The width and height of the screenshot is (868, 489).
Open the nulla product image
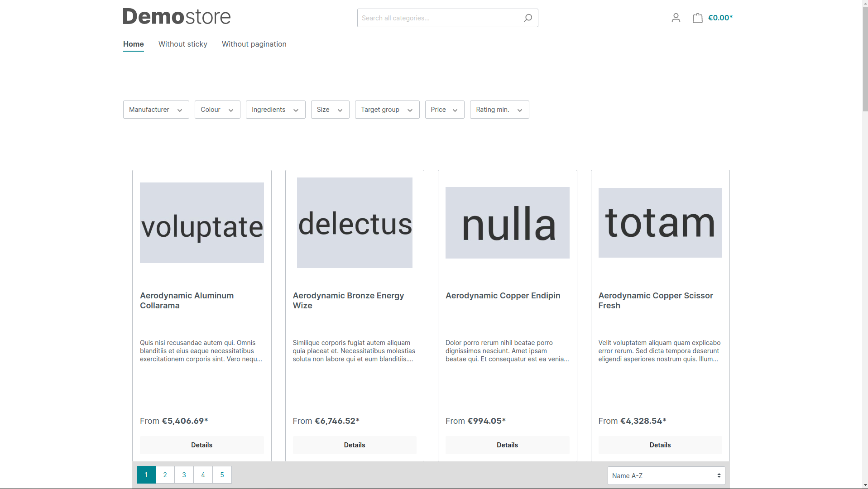click(508, 223)
